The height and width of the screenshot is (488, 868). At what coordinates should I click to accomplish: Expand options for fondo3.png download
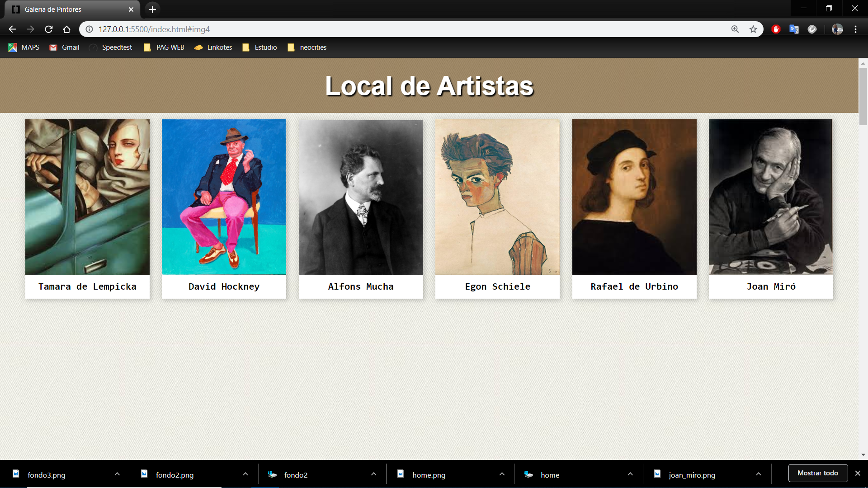(117, 474)
